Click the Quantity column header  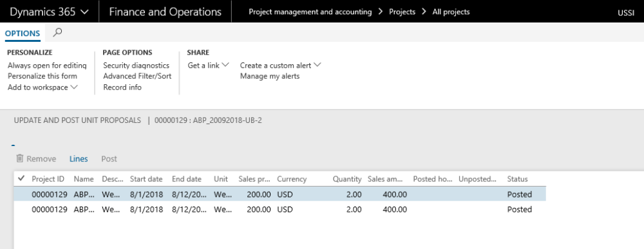pos(347,179)
